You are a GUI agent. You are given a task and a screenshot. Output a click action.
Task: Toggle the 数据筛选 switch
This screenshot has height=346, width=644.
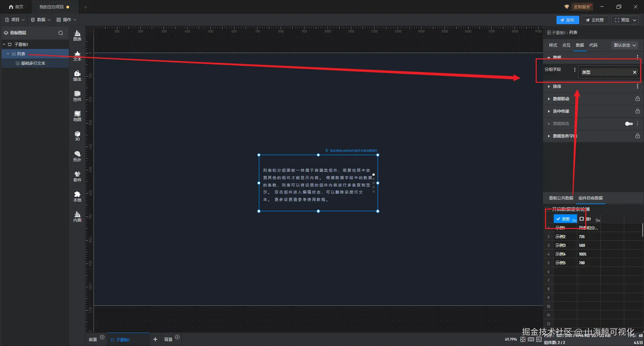point(629,124)
